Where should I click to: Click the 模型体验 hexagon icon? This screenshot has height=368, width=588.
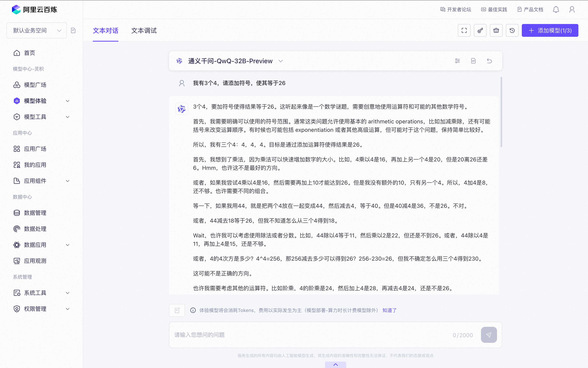pyautogui.click(x=17, y=101)
